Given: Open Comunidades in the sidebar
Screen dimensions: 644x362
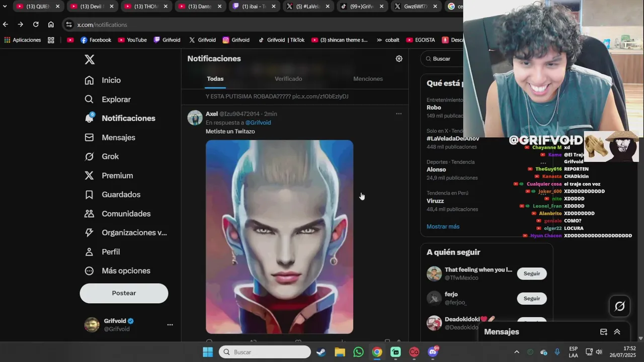Looking at the screenshot, I should [x=117, y=214].
